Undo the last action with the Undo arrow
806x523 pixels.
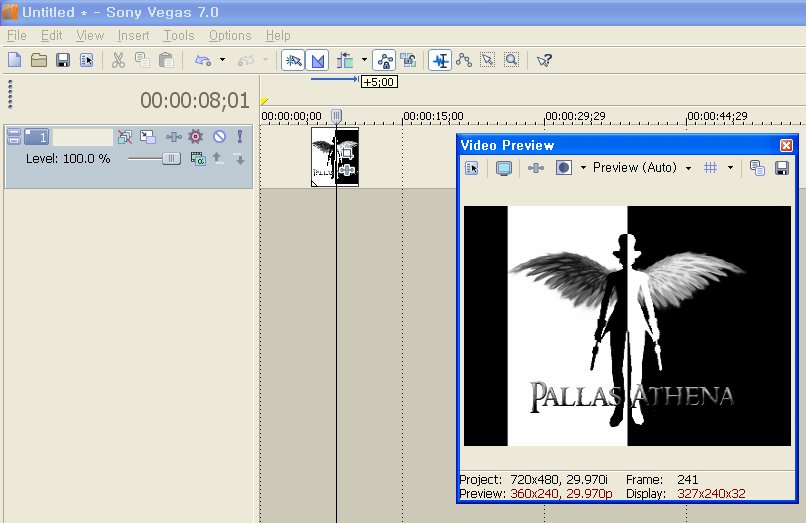tap(203, 60)
